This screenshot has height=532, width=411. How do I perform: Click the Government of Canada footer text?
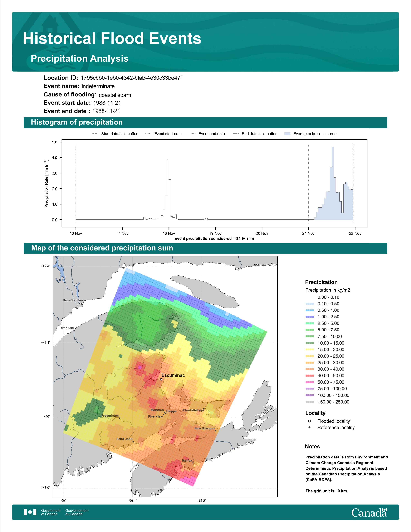coord(51,512)
